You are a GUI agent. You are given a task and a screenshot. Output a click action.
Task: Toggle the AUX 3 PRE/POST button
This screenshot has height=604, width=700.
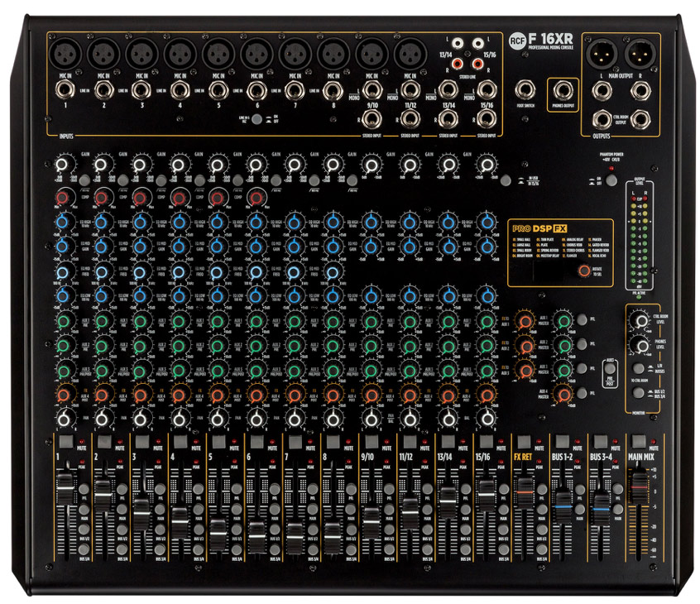610,369
